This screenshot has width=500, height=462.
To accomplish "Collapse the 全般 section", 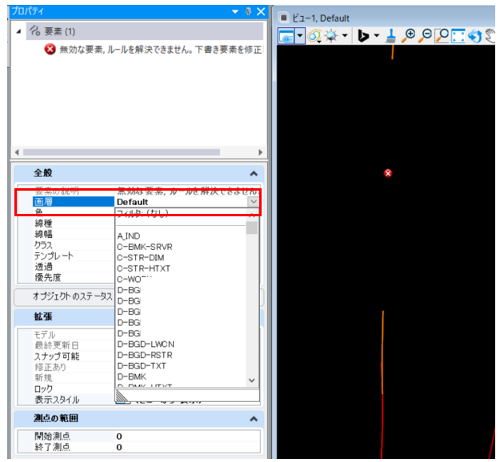I will [254, 174].
